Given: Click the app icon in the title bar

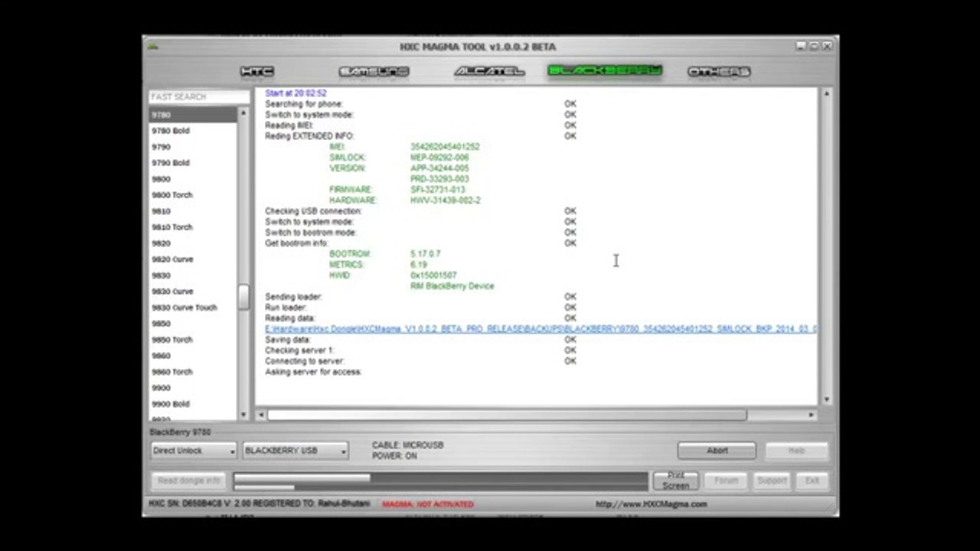Looking at the screenshot, I should (x=153, y=46).
